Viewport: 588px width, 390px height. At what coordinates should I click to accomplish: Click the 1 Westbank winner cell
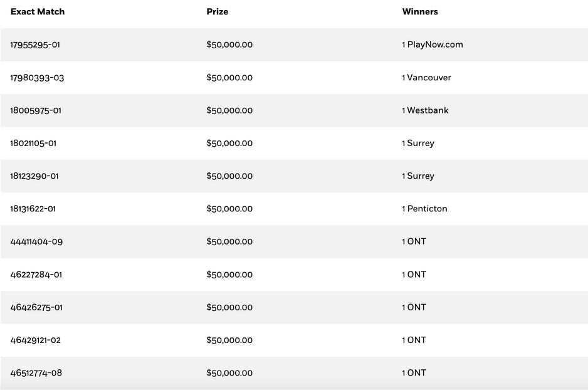[x=425, y=110]
